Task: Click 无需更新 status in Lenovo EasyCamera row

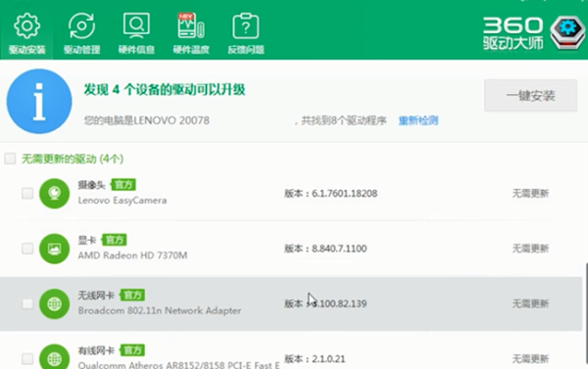Action: coord(530,193)
